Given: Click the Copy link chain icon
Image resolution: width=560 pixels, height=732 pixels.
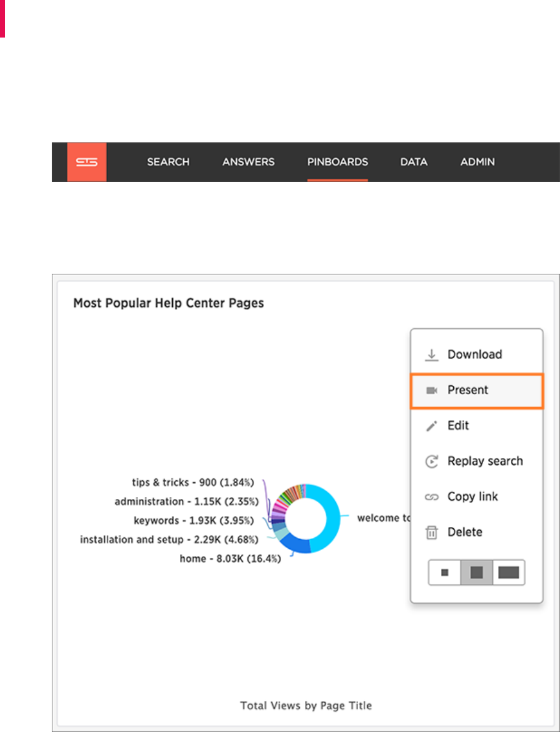Looking at the screenshot, I should 432,496.
